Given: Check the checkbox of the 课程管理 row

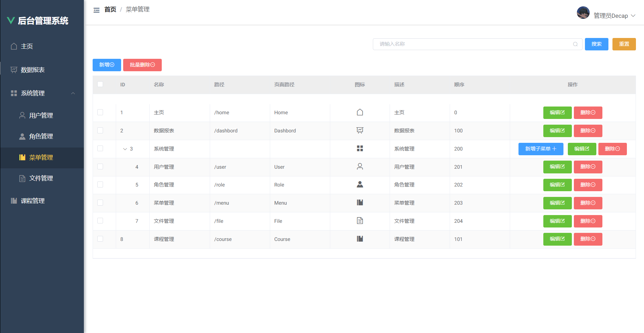Looking at the screenshot, I should click(100, 239).
